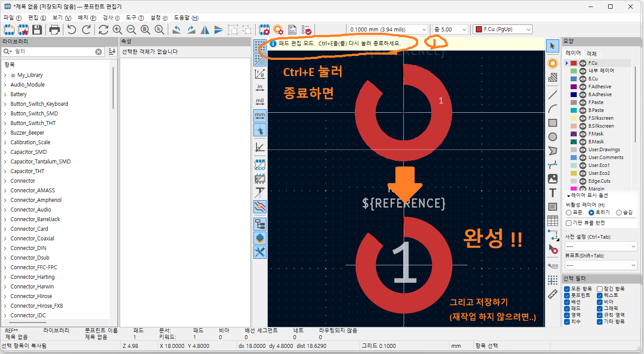Select the Measure ruler tool
Viewport: 644px width, 354px height.
coord(553,294)
